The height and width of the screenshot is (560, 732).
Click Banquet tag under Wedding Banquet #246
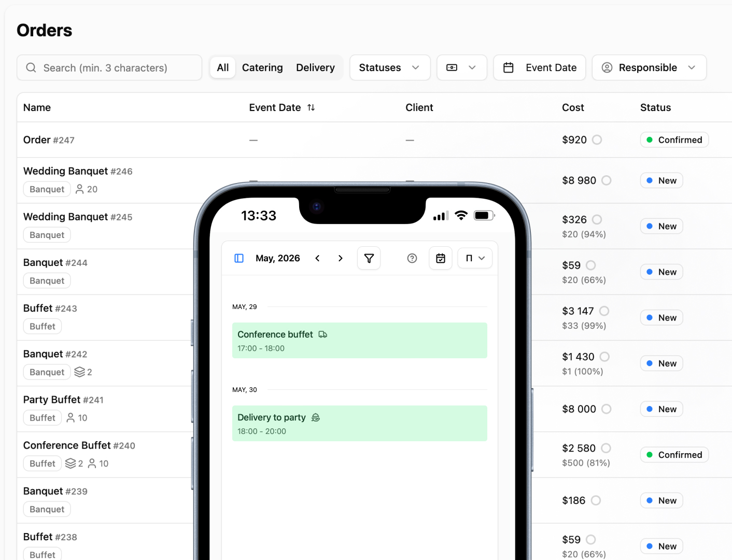click(47, 189)
